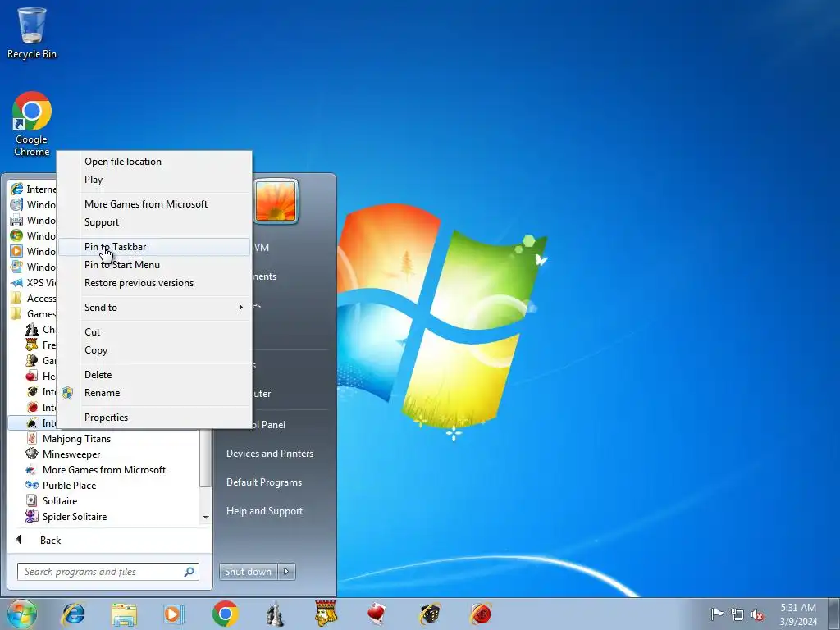Open Internet Explorer from the taskbar
The height and width of the screenshot is (630, 840).
click(73, 614)
